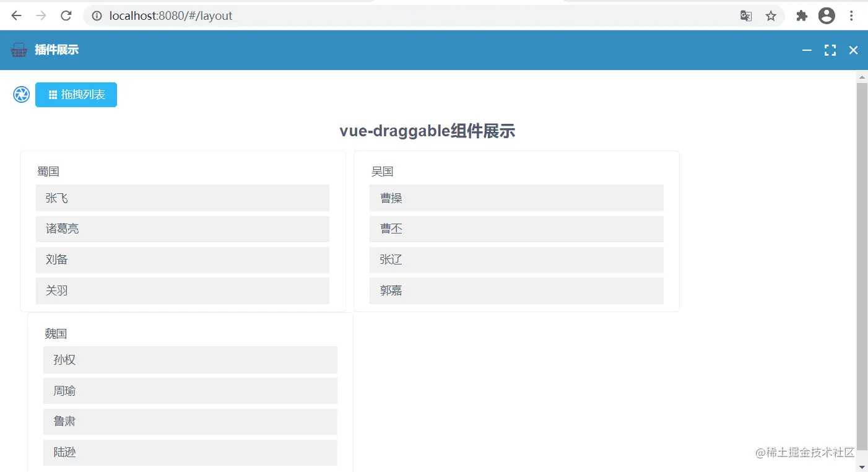Open the translate page icon

[746, 16]
